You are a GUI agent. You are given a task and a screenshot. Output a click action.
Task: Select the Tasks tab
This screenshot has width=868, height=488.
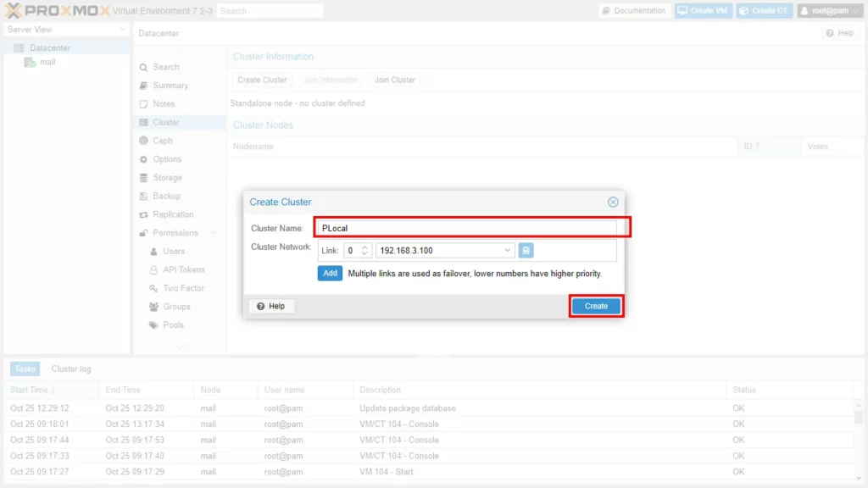coord(25,369)
